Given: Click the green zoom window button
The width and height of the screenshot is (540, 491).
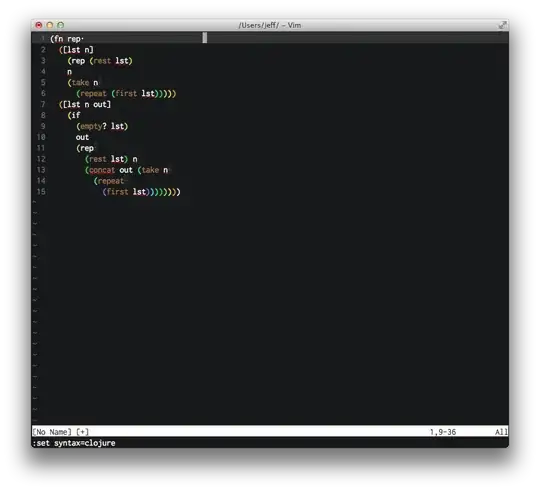Looking at the screenshot, I should tap(61, 25).
